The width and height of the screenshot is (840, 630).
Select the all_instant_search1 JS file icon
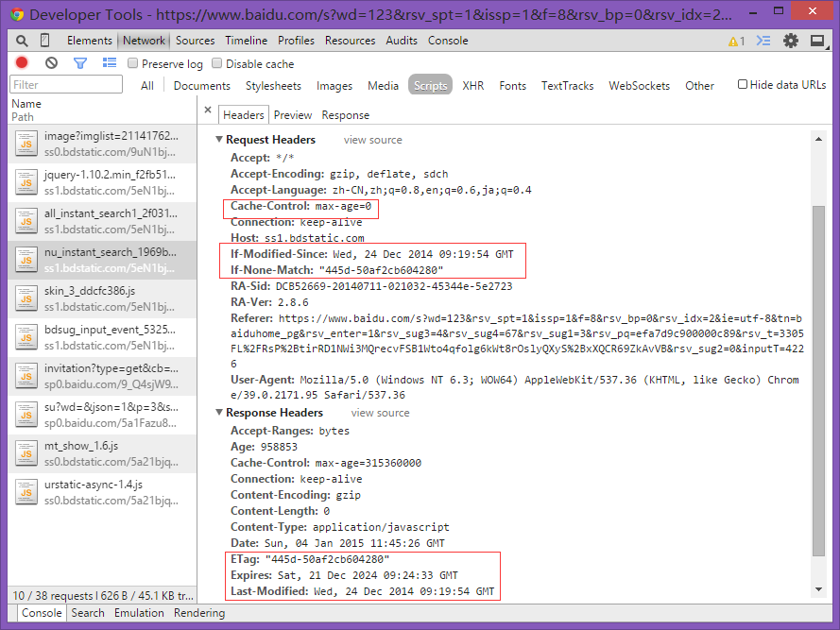(26, 221)
